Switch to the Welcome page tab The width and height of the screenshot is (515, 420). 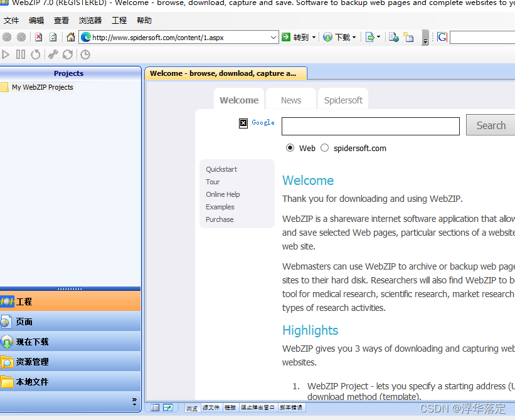point(239,100)
